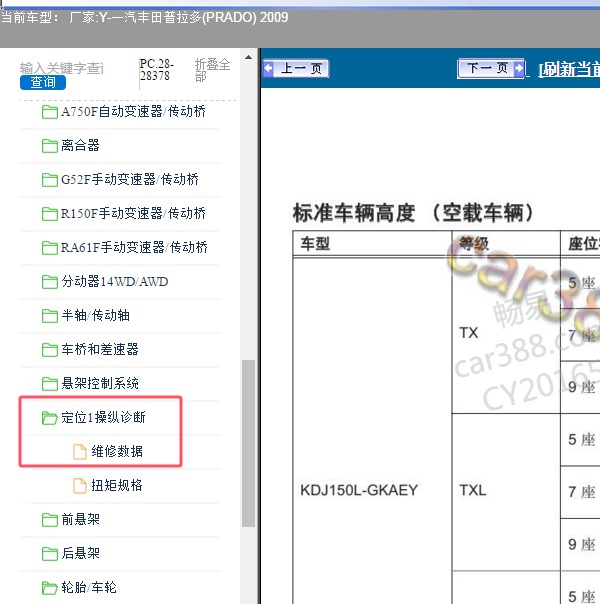Screen dimensions: 600x604
Task: Click the A750F自动变速器/传动桥 folder icon
Action: pyautogui.click(x=50, y=112)
